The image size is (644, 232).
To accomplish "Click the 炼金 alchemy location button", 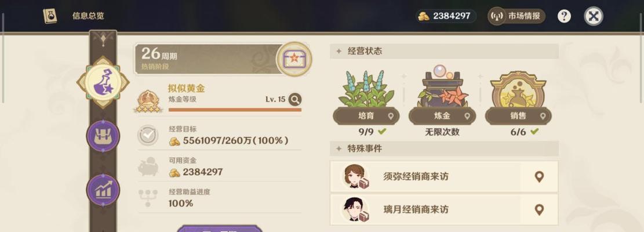I will pyautogui.click(x=442, y=116).
